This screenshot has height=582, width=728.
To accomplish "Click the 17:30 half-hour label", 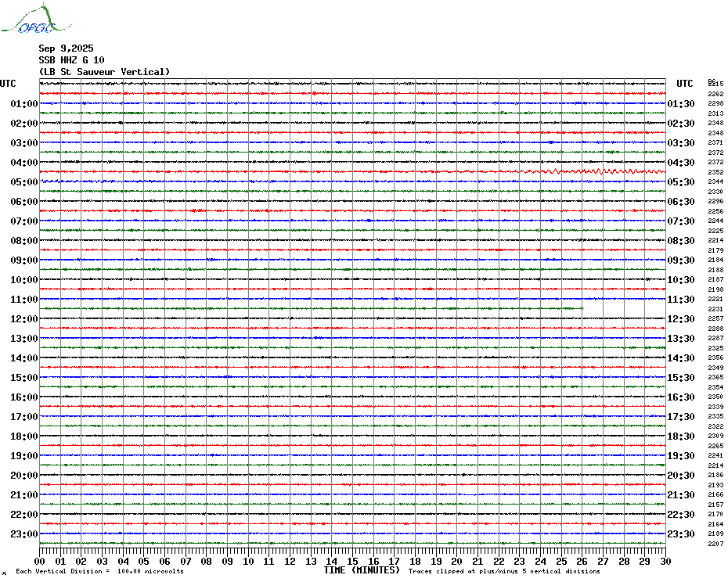I will pos(681,417).
